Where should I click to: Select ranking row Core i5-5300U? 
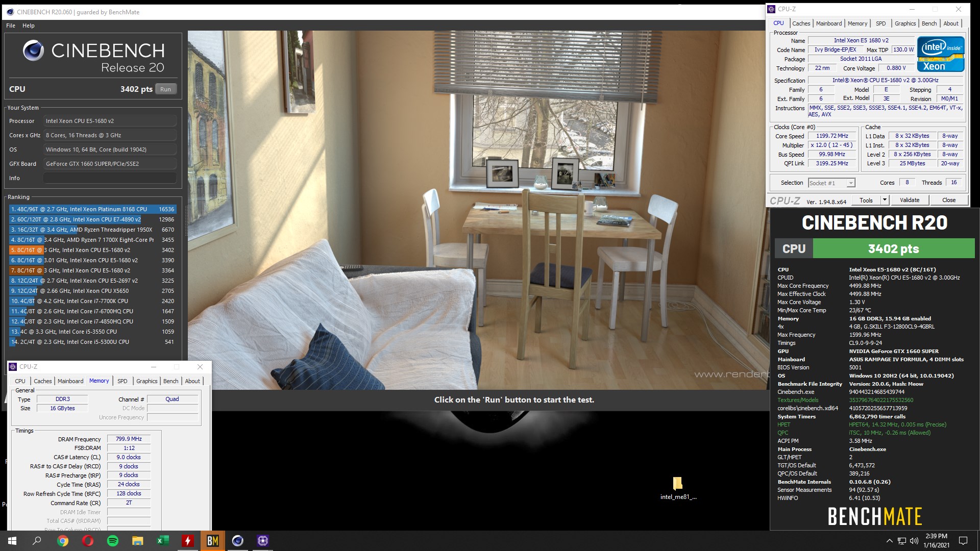pyautogui.click(x=92, y=342)
